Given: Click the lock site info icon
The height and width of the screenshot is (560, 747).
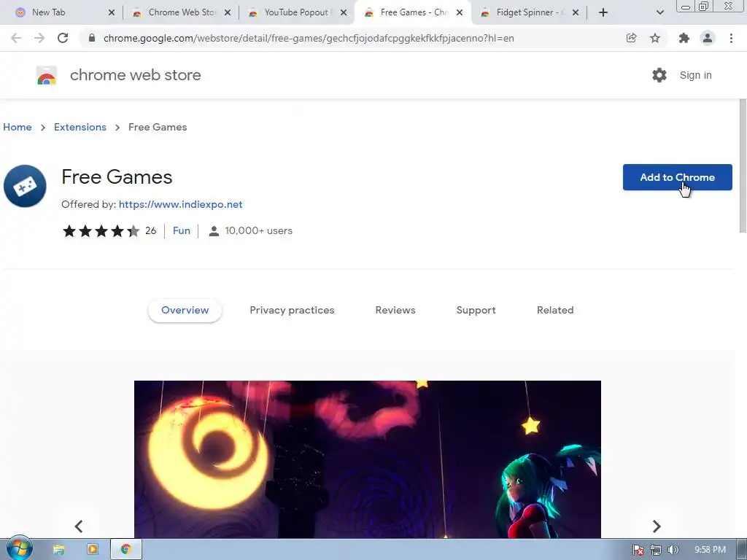Looking at the screenshot, I should pyautogui.click(x=92, y=38).
